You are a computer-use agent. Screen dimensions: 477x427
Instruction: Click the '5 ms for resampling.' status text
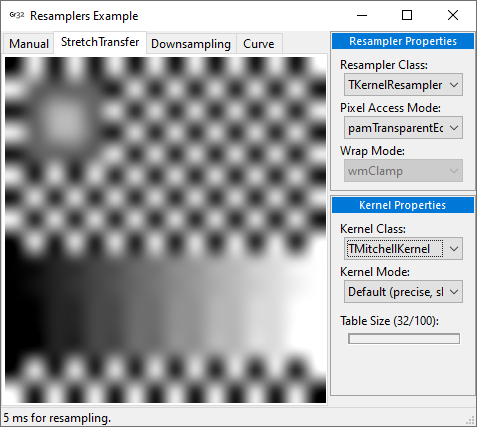pos(57,418)
